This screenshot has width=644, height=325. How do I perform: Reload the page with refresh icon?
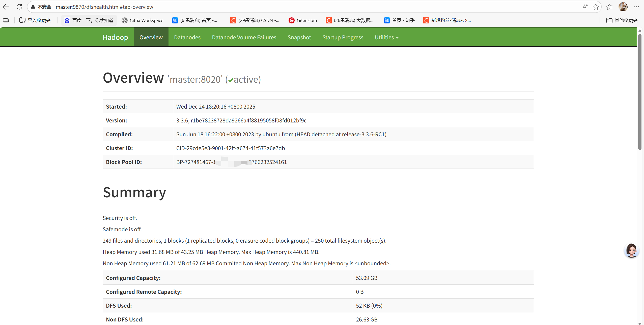click(x=19, y=7)
